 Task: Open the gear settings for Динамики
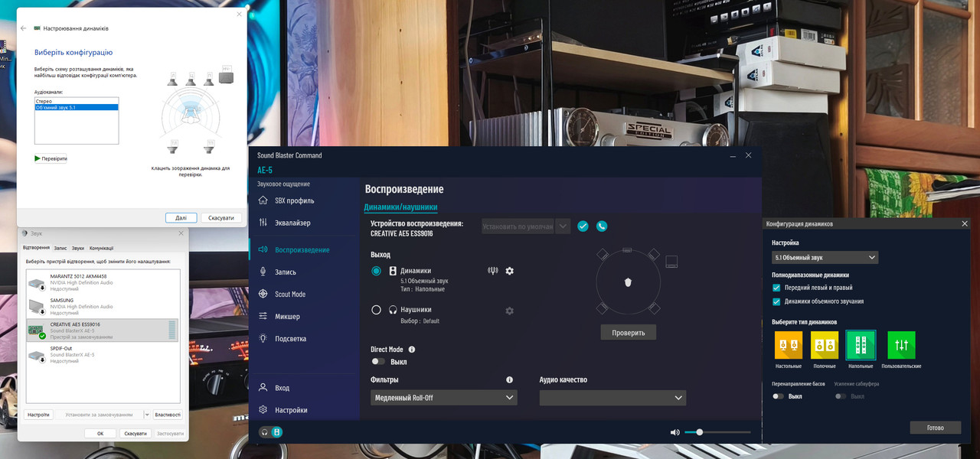(509, 271)
